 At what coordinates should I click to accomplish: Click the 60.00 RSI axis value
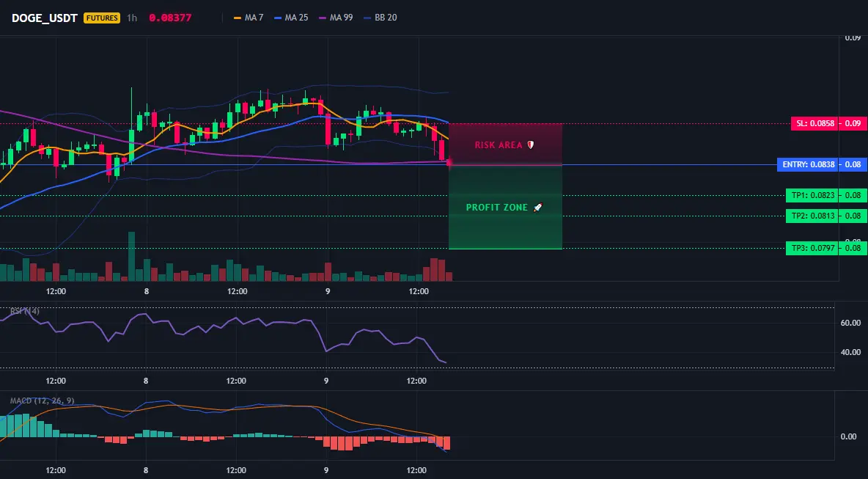(x=850, y=323)
